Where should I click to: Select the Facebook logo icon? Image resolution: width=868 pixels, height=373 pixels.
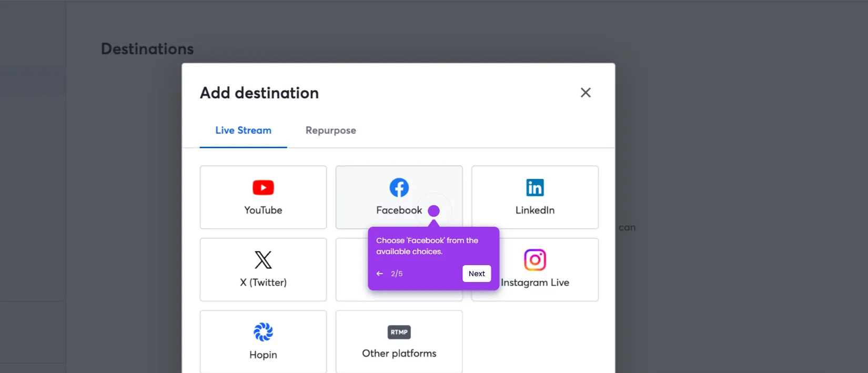(x=399, y=187)
